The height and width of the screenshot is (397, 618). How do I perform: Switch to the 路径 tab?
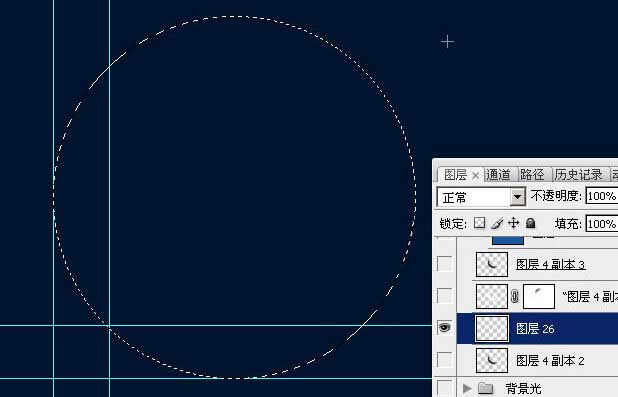click(532, 175)
